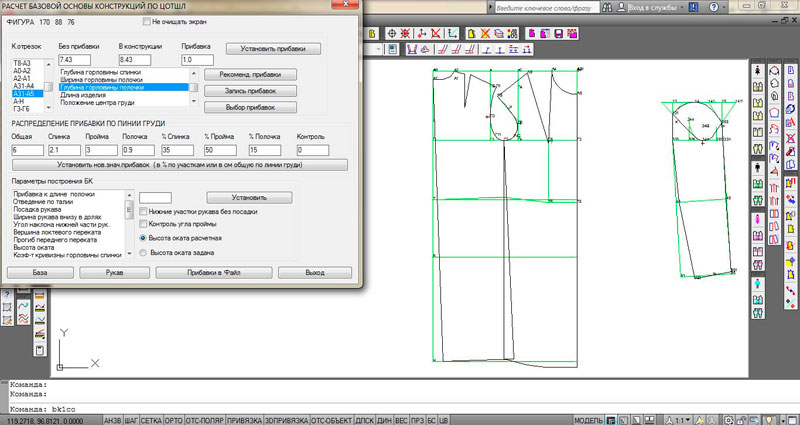Select 'Длина изделия' list item
The image size is (800, 425).
pyautogui.click(x=123, y=95)
